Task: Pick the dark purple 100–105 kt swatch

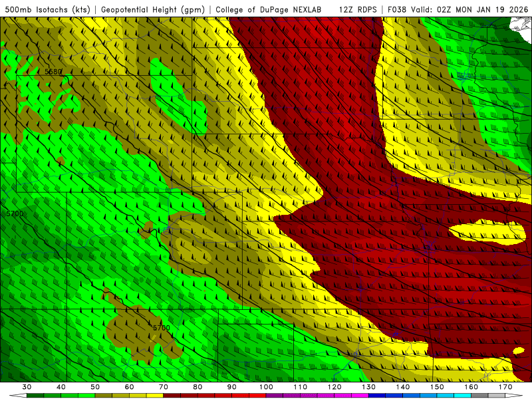Action: (275, 396)
